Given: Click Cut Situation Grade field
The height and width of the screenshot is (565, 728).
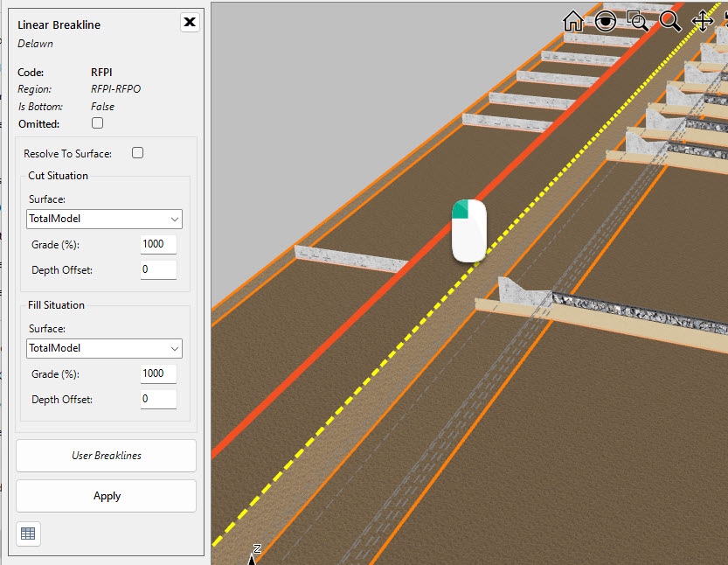Looking at the screenshot, I should click(158, 244).
